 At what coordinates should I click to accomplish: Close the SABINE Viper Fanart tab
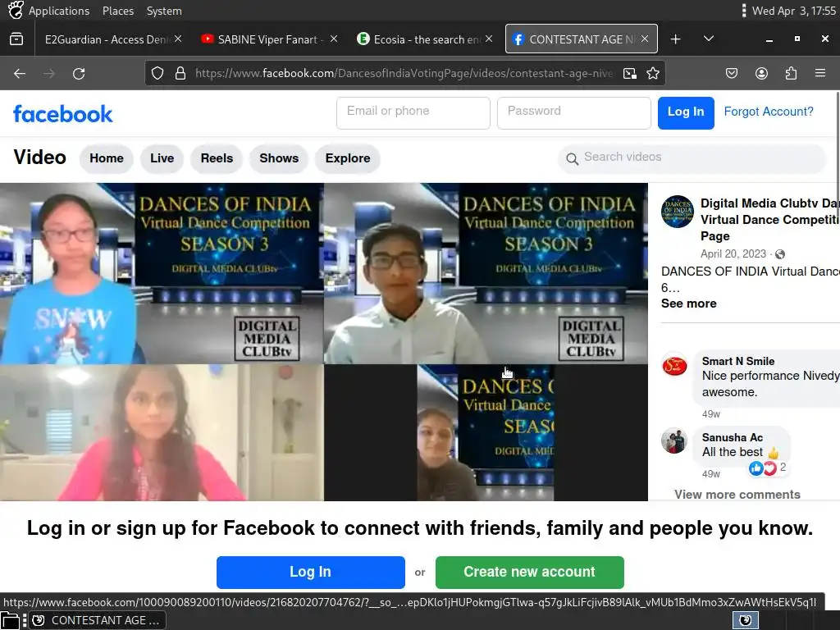pyautogui.click(x=334, y=39)
